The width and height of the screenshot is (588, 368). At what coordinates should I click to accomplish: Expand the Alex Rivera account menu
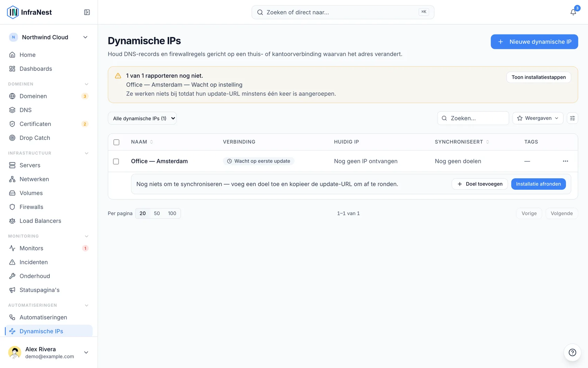click(49, 352)
